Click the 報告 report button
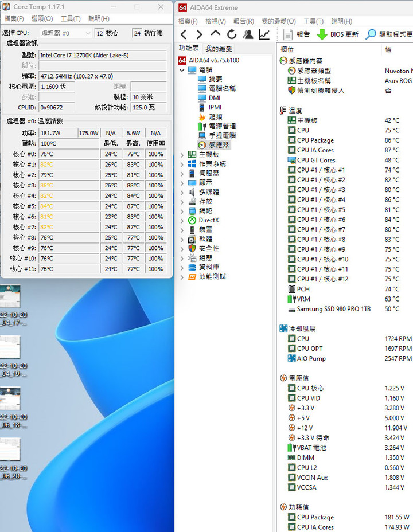The width and height of the screenshot is (413, 532). tap(297, 34)
